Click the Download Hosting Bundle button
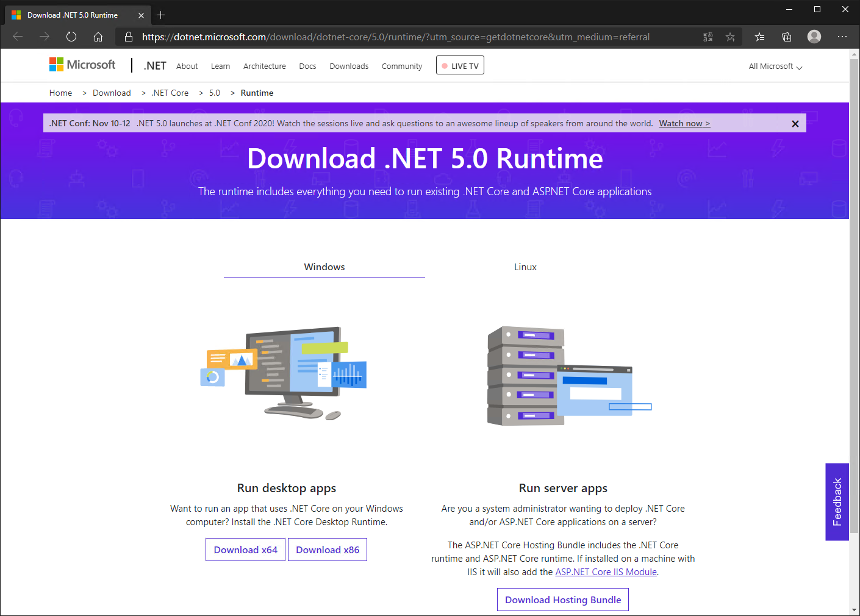The image size is (860, 616). tap(563, 600)
